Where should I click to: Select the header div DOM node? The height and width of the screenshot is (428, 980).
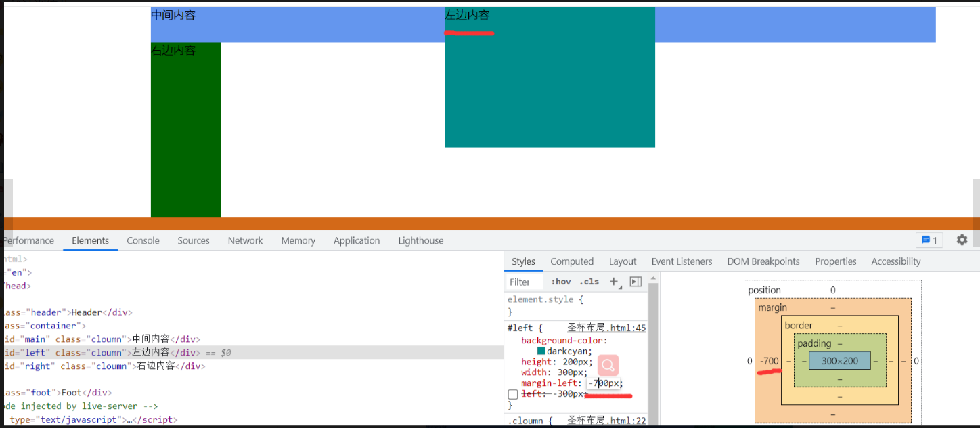pyautogui.click(x=68, y=312)
